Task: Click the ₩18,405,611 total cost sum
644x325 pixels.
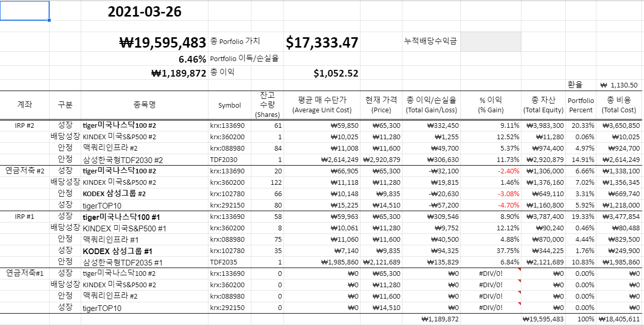Action: point(619,319)
